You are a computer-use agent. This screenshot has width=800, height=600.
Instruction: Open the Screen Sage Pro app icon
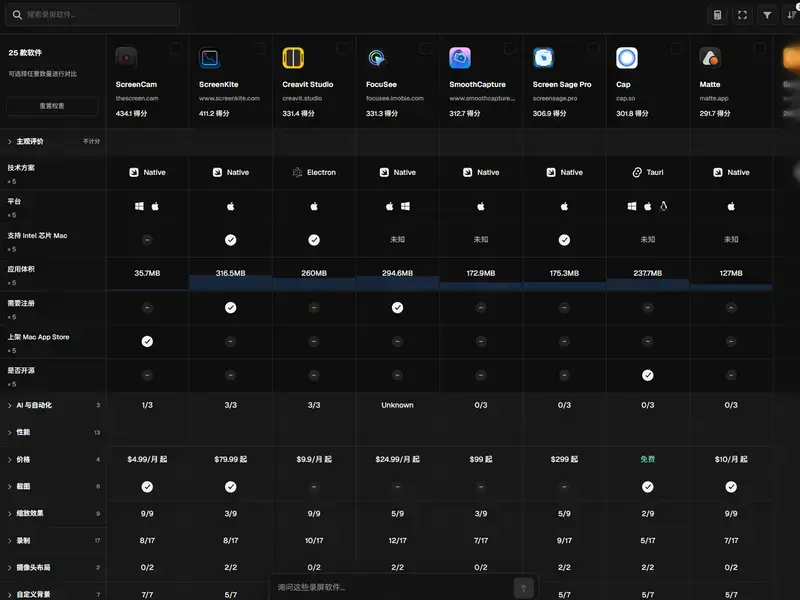(x=543, y=58)
